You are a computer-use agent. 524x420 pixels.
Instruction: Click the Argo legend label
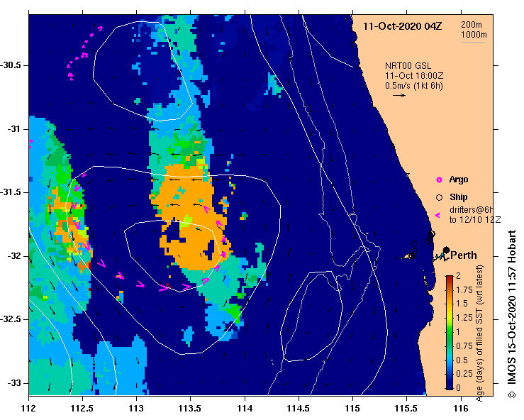459,179
